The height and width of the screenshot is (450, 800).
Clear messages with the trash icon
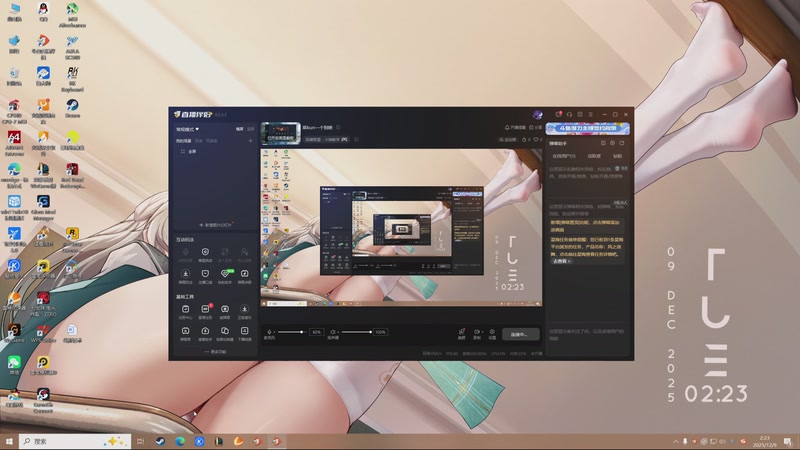click(617, 168)
